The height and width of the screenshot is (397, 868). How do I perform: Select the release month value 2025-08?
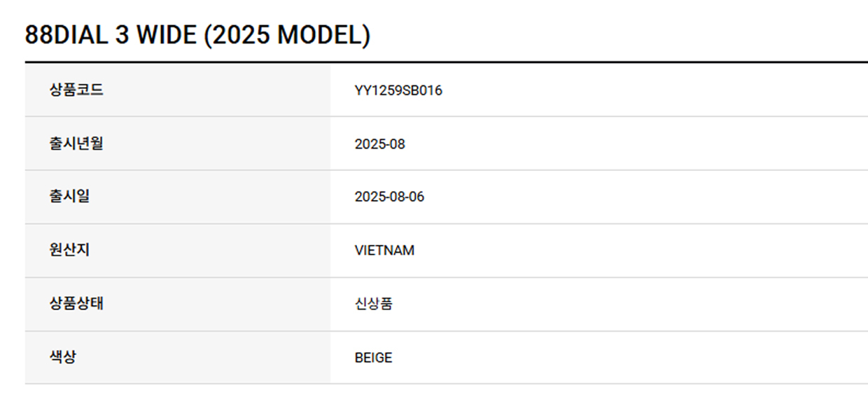379,144
